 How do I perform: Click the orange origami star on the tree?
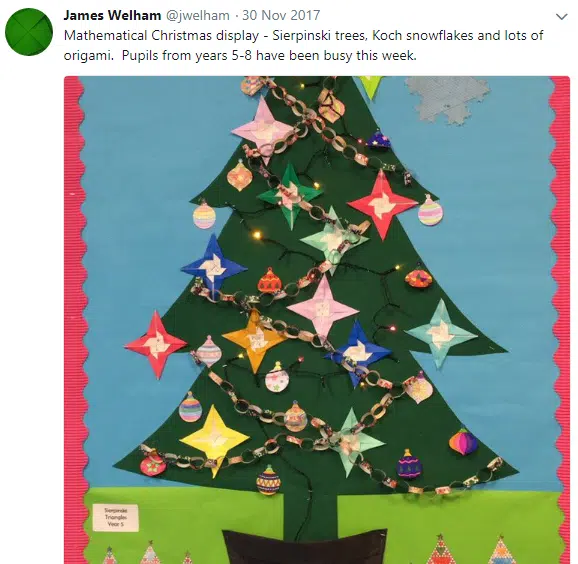[255, 340]
